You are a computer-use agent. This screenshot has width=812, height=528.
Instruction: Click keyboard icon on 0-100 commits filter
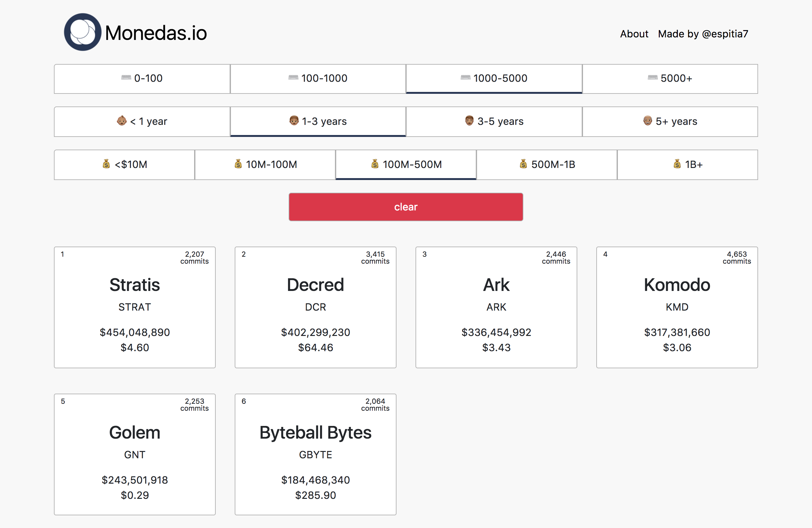click(126, 78)
